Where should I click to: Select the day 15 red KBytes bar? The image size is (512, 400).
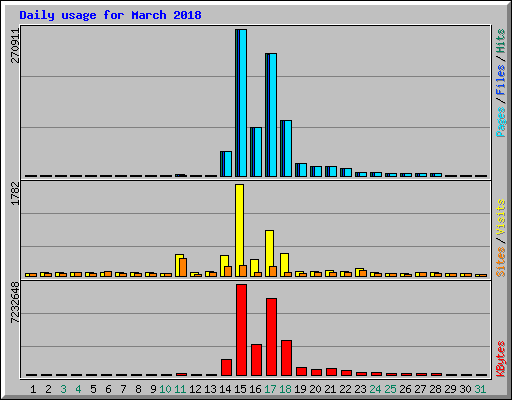coord(241,330)
